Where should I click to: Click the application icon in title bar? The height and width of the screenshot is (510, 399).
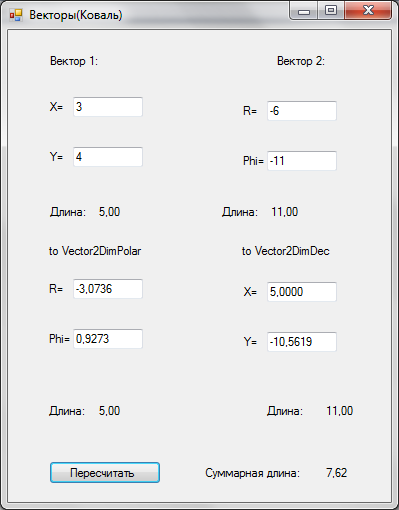(x=16, y=15)
